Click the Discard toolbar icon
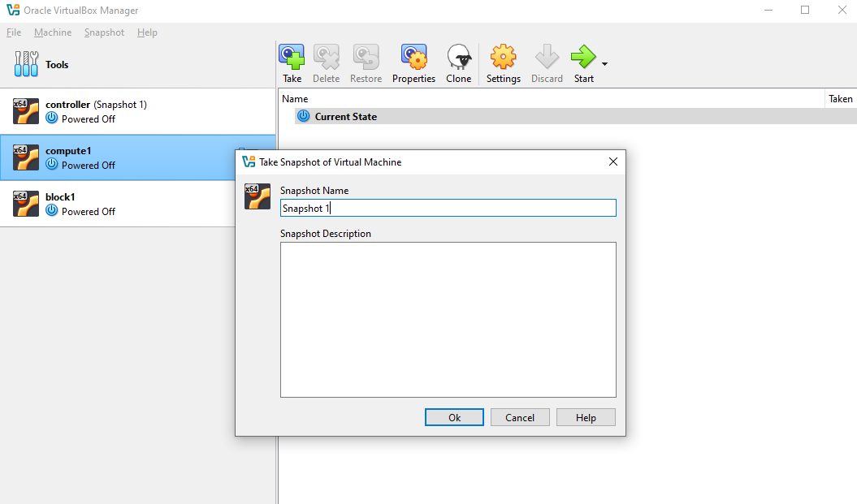857x504 pixels. click(x=547, y=58)
